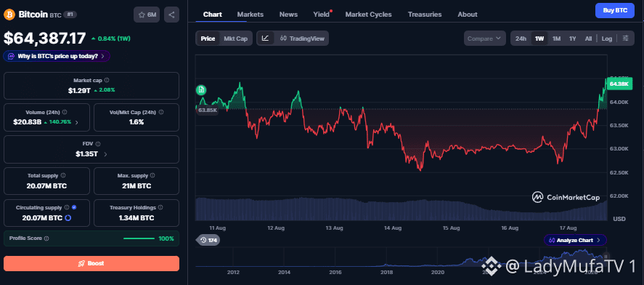The height and width of the screenshot is (285, 644).
Task: Click the Profile Score progress bar
Action: pyautogui.click(x=139, y=238)
